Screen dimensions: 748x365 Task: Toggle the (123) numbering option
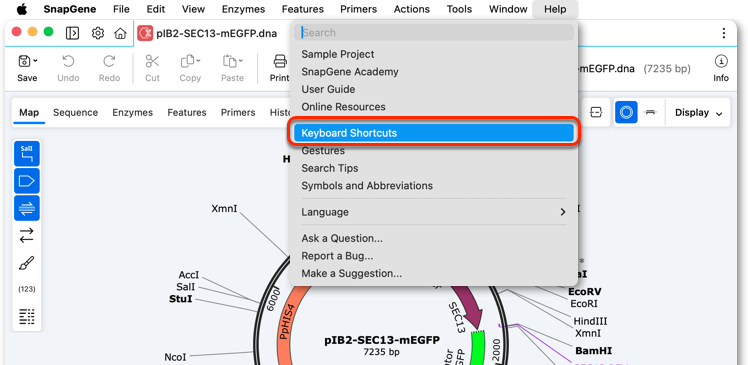27,289
